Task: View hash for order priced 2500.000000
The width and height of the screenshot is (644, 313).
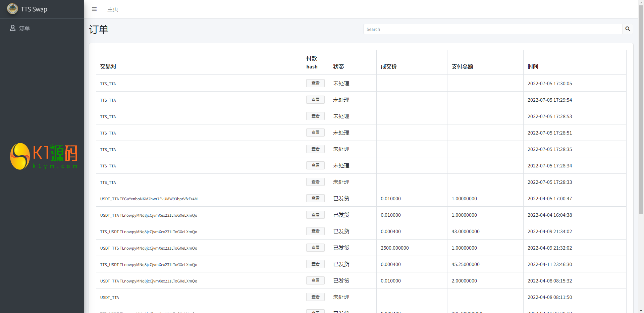Action: click(315, 248)
